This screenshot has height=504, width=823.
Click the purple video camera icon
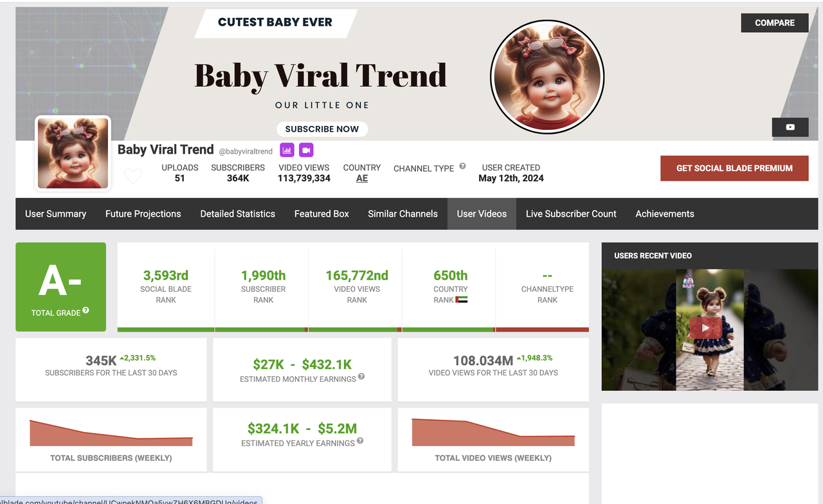coord(306,150)
